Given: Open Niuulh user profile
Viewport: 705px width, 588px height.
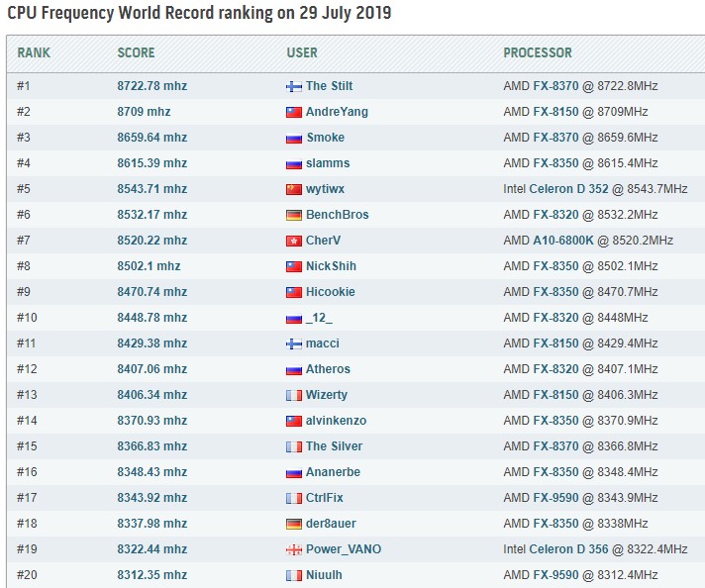Looking at the screenshot, I should 324,575.
